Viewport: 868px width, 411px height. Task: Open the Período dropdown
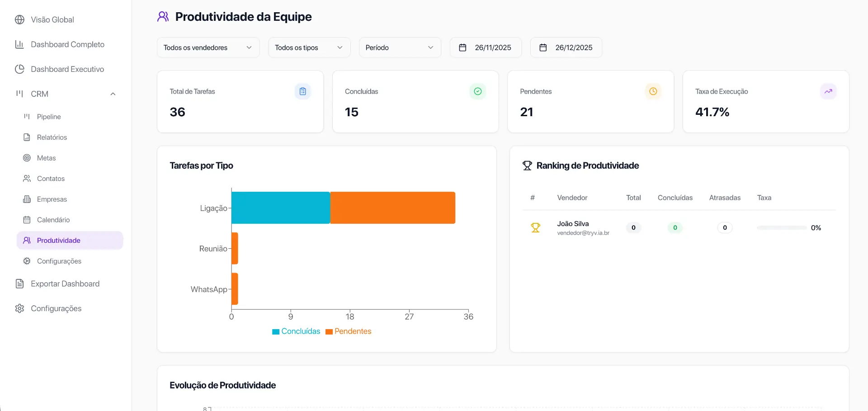[x=400, y=47]
